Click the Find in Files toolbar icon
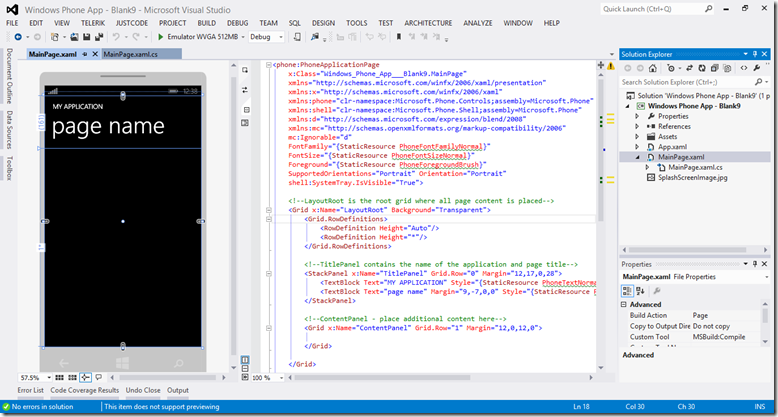 (315, 37)
